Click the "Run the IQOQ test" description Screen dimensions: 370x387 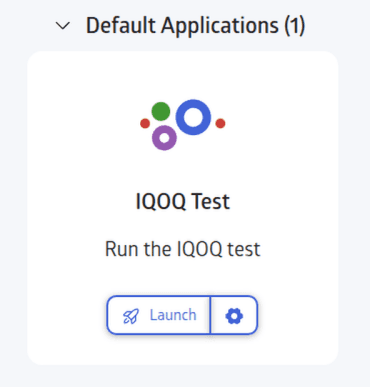pos(183,249)
